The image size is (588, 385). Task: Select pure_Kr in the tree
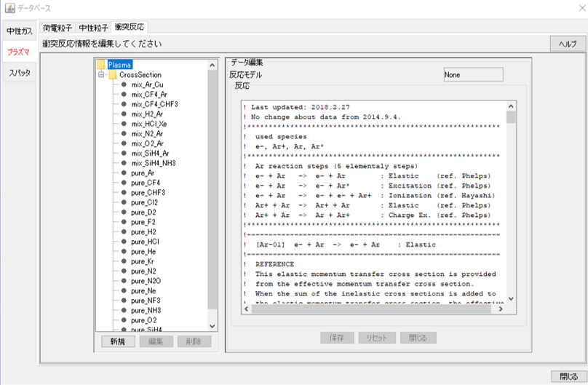[143, 261]
